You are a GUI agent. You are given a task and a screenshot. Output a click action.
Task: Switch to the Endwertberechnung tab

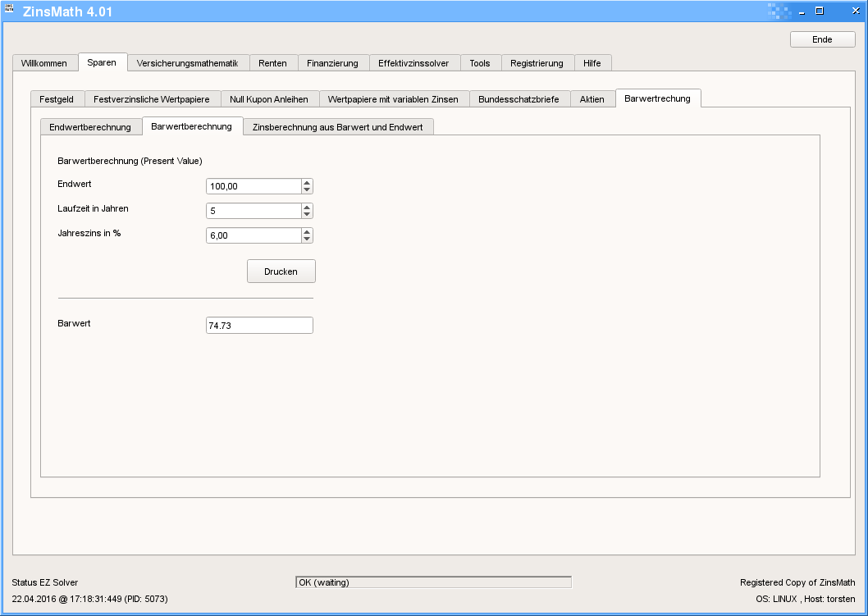tap(90, 127)
